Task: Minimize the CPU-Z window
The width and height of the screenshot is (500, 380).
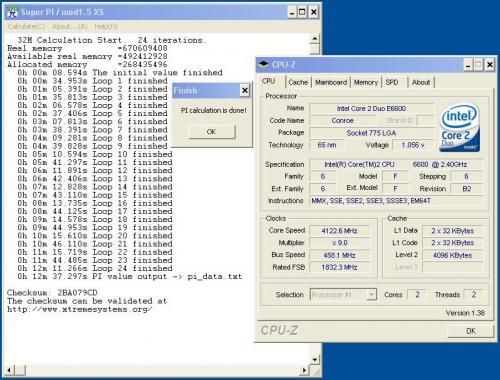Action: [x=468, y=65]
